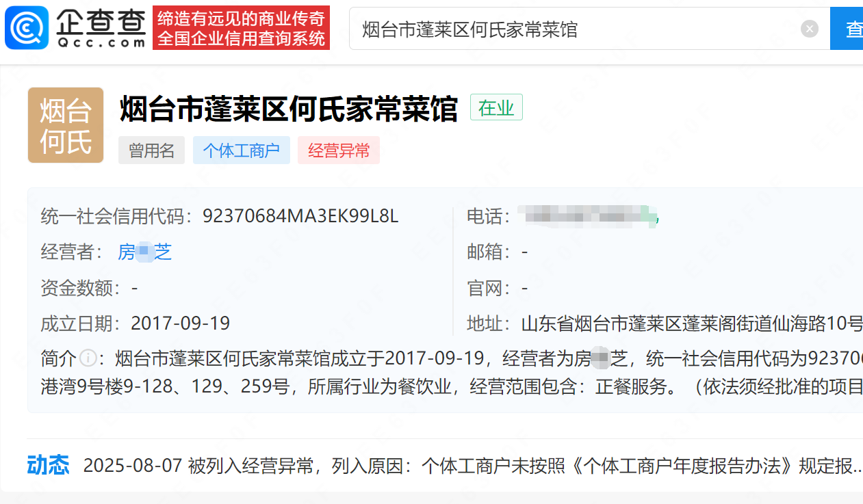The height and width of the screenshot is (504, 863).
Task: Click the 成立日期 value 2017-09-19
Action: click(180, 323)
